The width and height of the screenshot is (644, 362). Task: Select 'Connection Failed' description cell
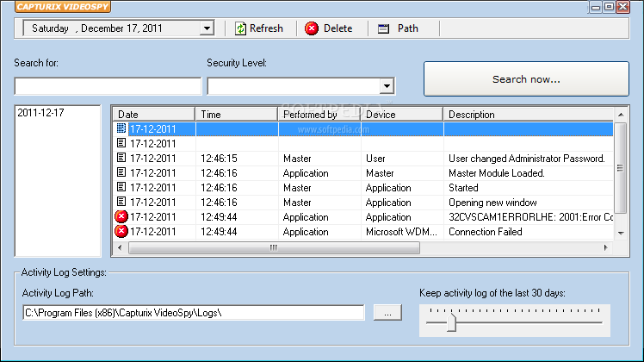485,232
